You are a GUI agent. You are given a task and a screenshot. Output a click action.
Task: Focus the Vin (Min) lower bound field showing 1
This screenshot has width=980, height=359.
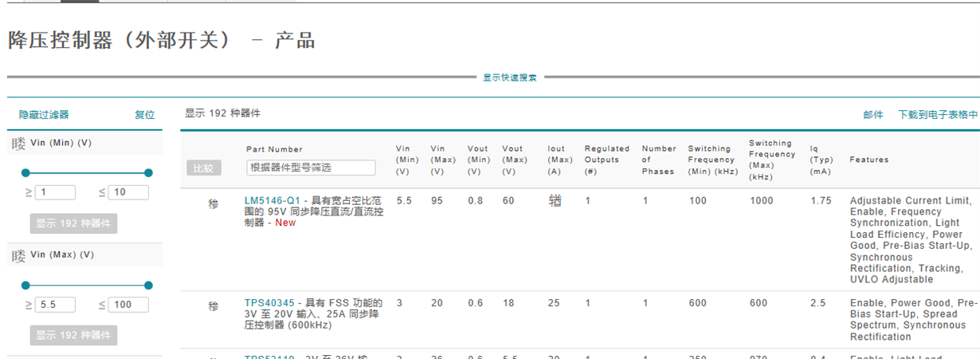55,192
